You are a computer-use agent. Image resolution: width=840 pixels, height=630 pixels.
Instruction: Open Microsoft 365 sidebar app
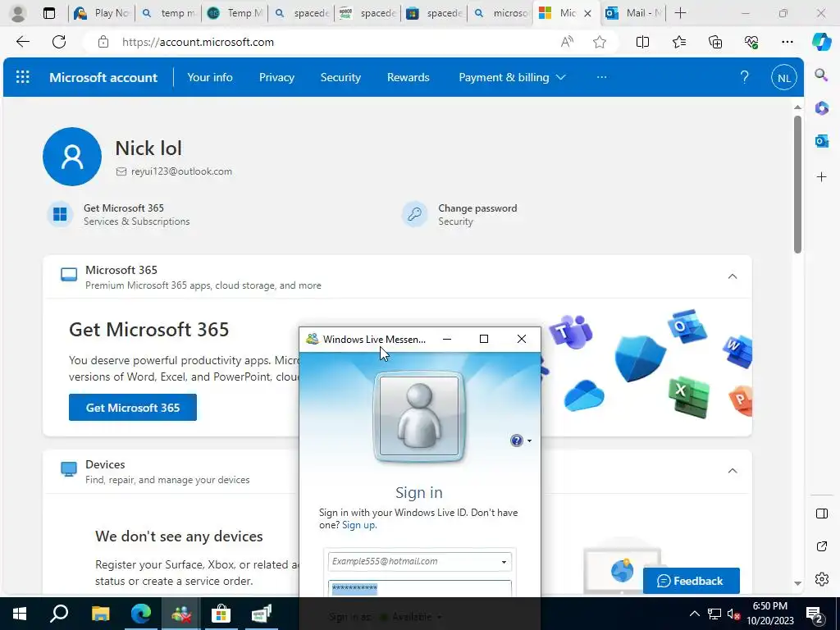pyautogui.click(x=821, y=108)
